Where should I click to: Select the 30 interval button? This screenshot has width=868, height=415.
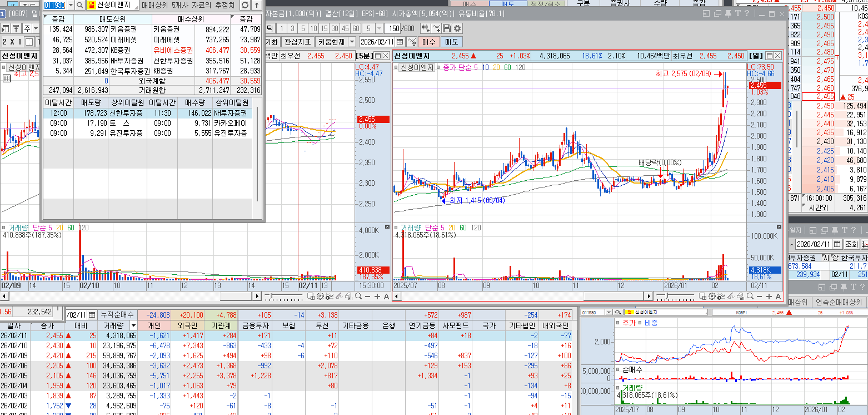(x=335, y=28)
